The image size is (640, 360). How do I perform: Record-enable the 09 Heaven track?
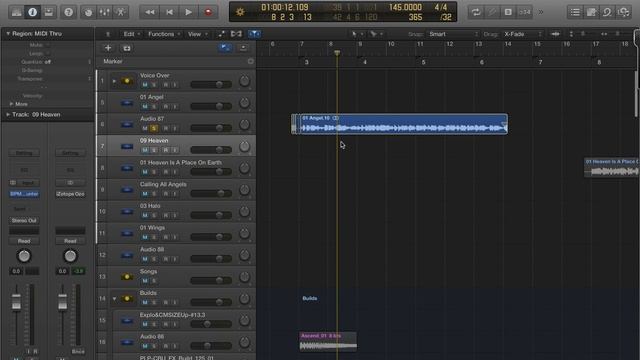click(166, 150)
